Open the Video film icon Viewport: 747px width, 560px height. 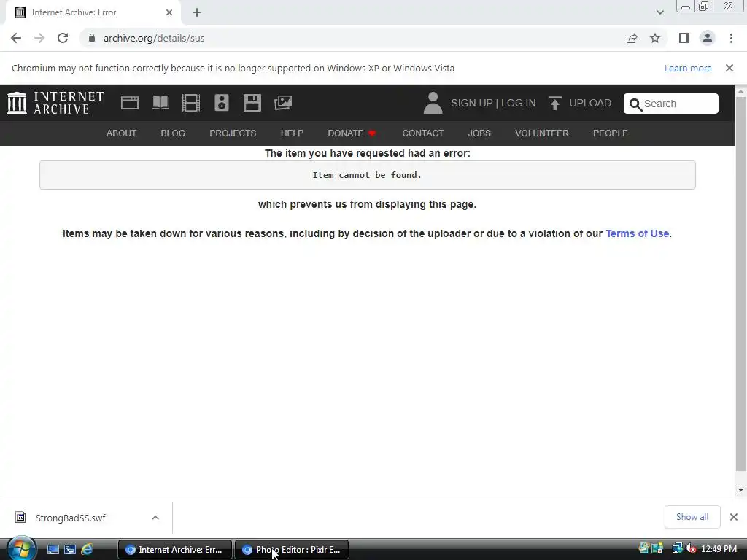(191, 103)
